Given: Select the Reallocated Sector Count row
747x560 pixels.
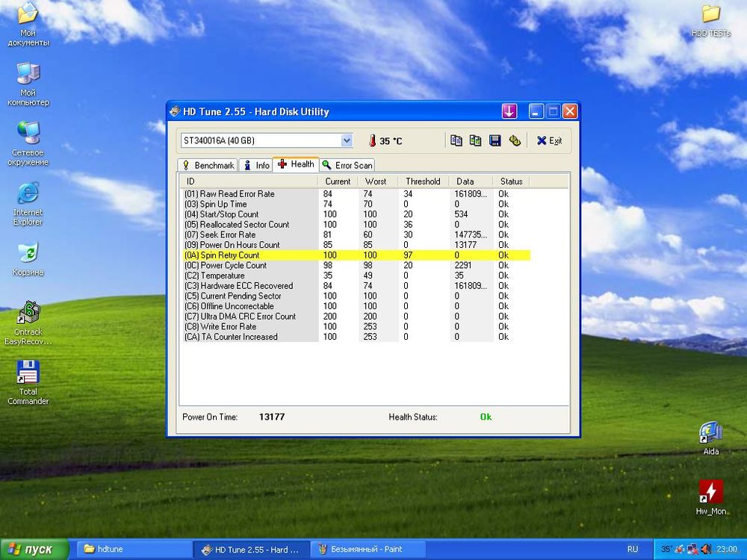Looking at the screenshot, I should pos(247,225).
